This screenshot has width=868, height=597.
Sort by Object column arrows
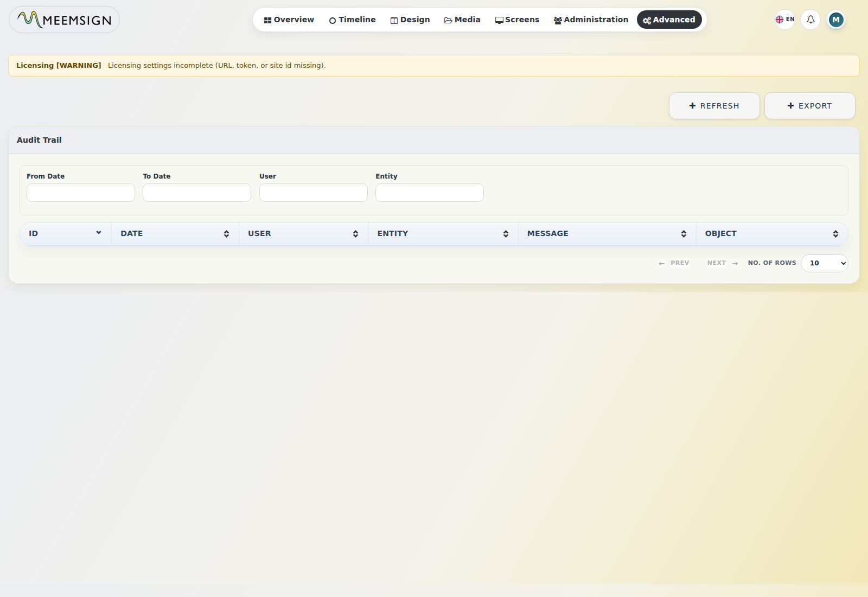[835, 234]
